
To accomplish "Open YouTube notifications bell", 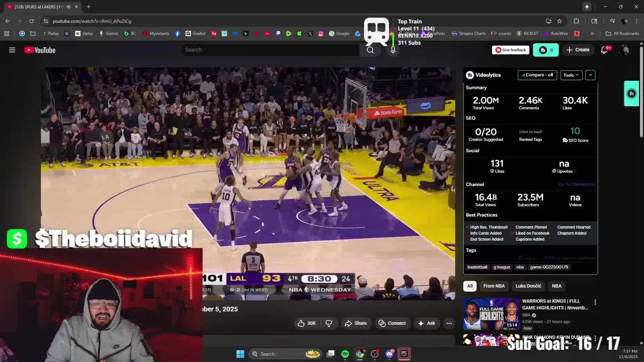I will tap(605, 50).
